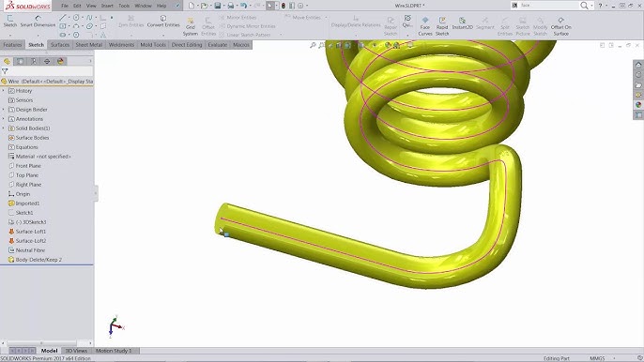Toggle Rapid Sketch

[x=442, y=26]
